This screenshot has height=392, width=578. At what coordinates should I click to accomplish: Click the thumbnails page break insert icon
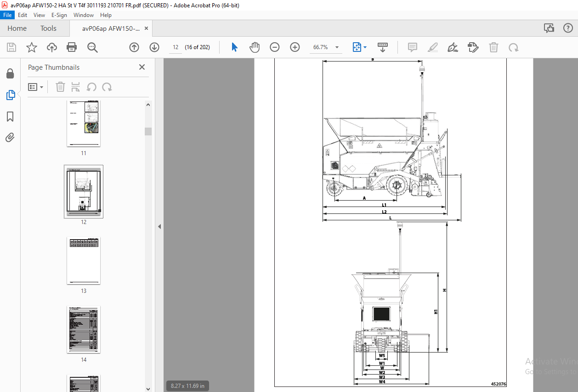[76, 87]
